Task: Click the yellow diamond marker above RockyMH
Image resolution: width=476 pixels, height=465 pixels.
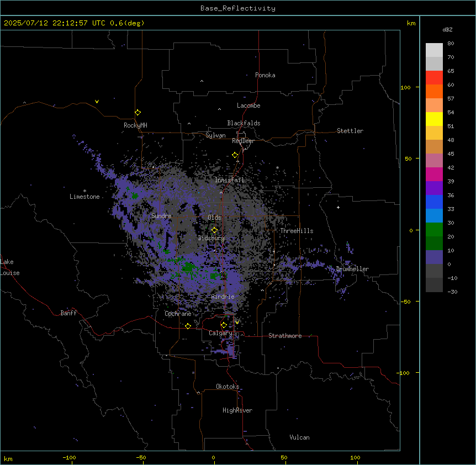Action: tap(138, 113)
